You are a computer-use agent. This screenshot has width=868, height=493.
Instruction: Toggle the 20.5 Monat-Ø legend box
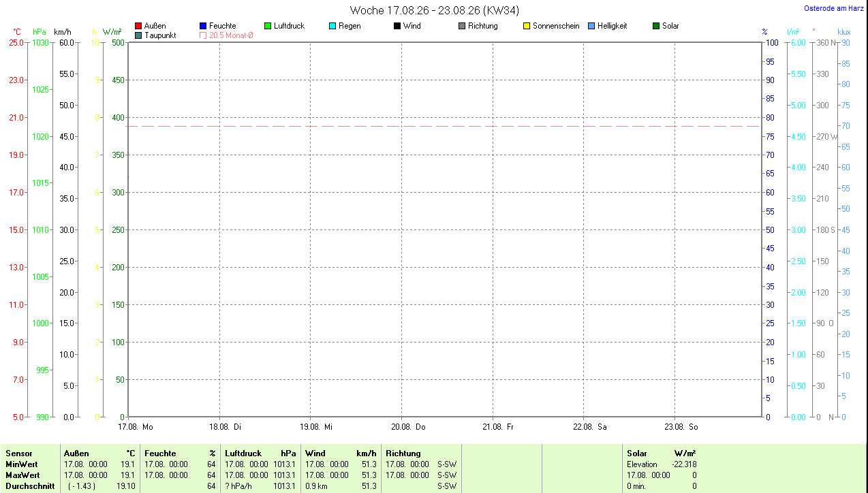pos(203,35)
